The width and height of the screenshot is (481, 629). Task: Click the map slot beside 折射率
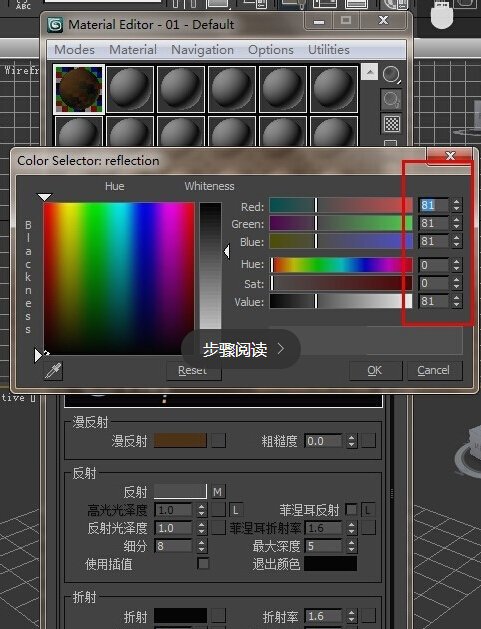point(368,616)
